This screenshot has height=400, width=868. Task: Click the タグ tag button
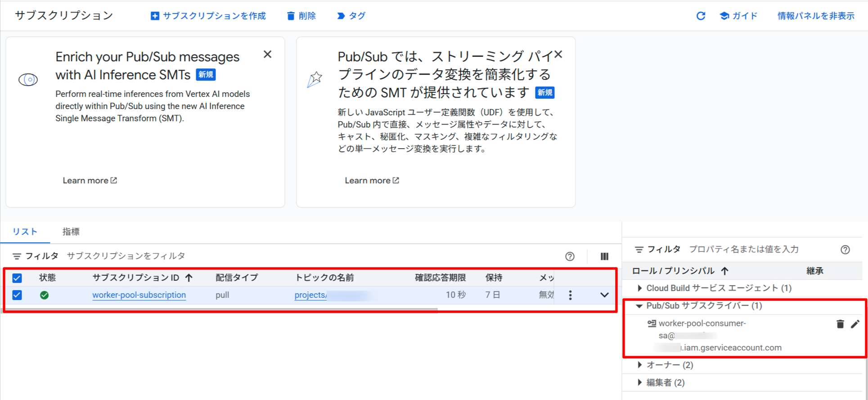(x=351, y=16)
